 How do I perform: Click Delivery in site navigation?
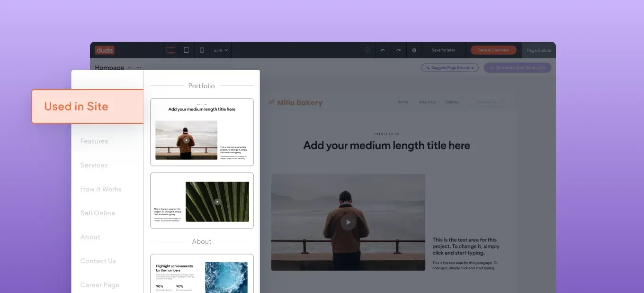[x=452, y=102]
